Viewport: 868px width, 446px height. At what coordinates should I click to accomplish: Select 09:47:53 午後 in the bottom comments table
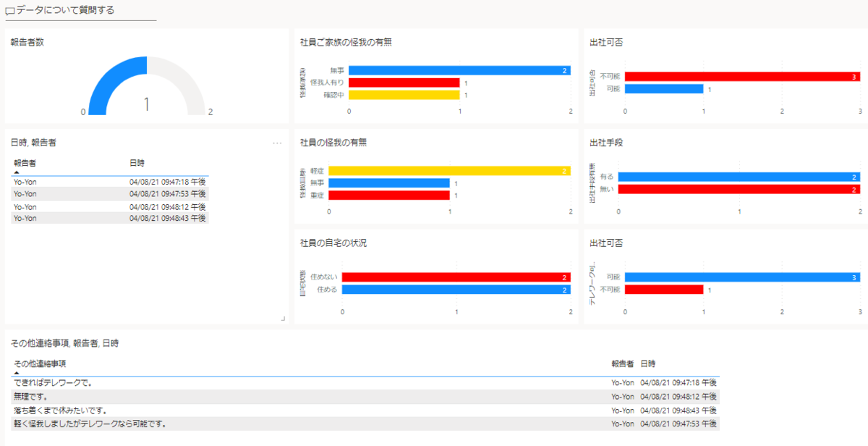tap(678, 424)
